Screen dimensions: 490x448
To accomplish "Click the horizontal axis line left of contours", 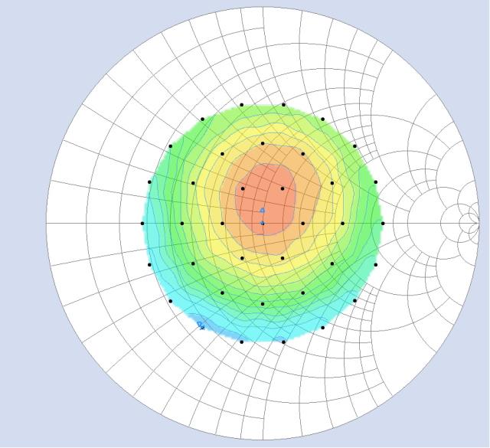I will (x=92, y=223).
